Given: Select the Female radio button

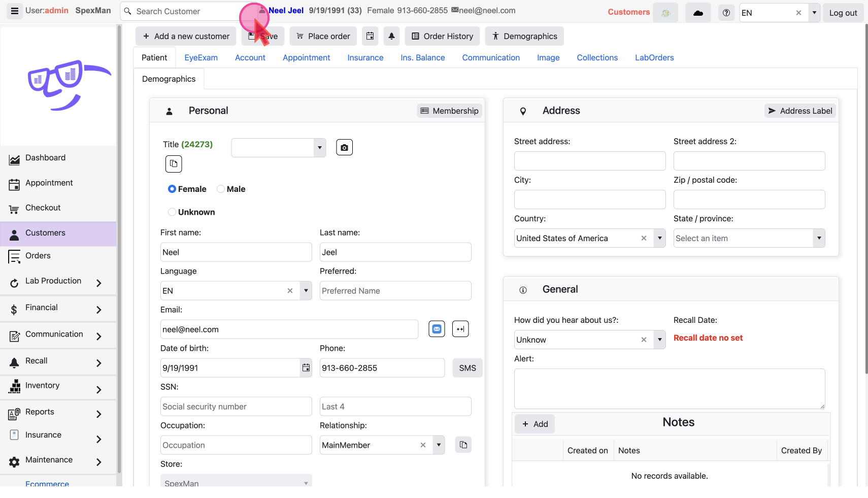Looking at the screenshot, I should tap(172, 189).
